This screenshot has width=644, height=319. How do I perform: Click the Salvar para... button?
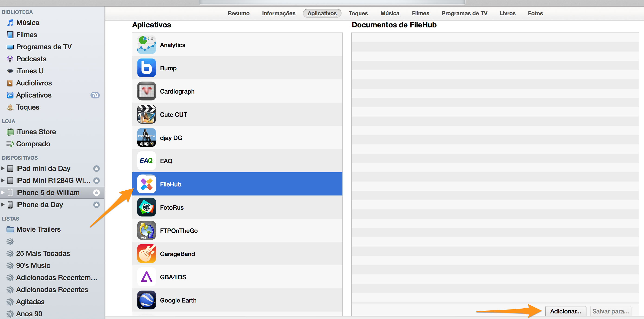tap(611, 311)
